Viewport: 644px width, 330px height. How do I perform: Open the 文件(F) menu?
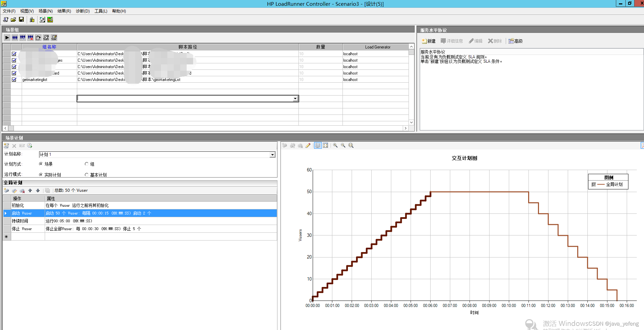click(9, 11)
